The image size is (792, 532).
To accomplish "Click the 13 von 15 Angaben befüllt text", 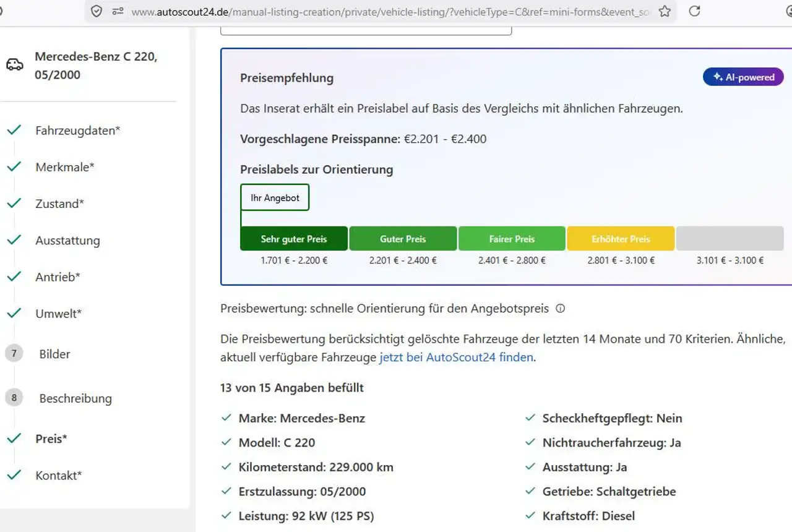I will 292,388.
